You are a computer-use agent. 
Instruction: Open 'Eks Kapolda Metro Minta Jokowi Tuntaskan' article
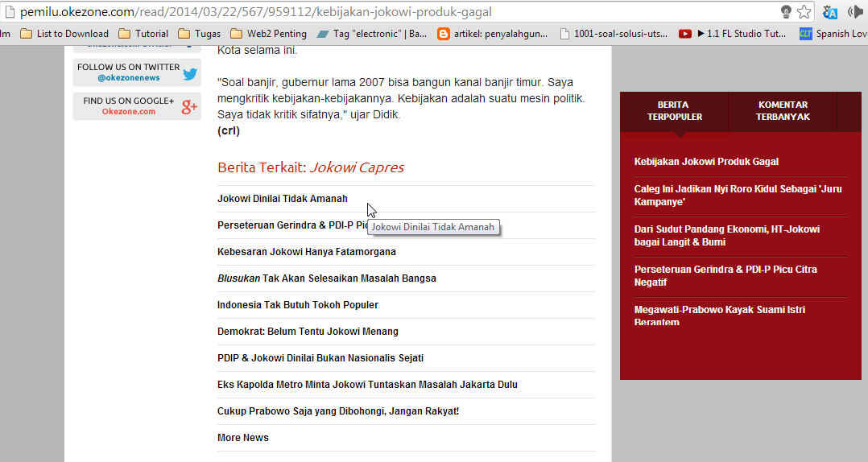pyautogui.click(x=367, y=385)
